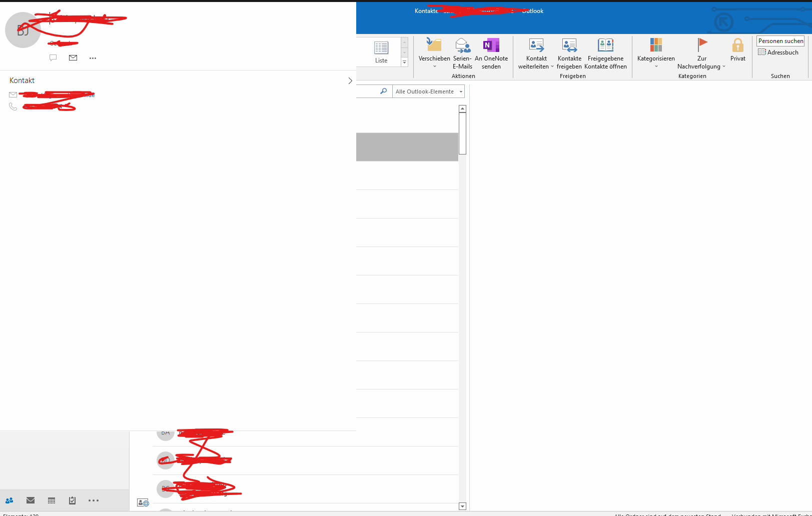
Task: Switch to Tasks in the navigation bar
Action: [x=73, y=500]
